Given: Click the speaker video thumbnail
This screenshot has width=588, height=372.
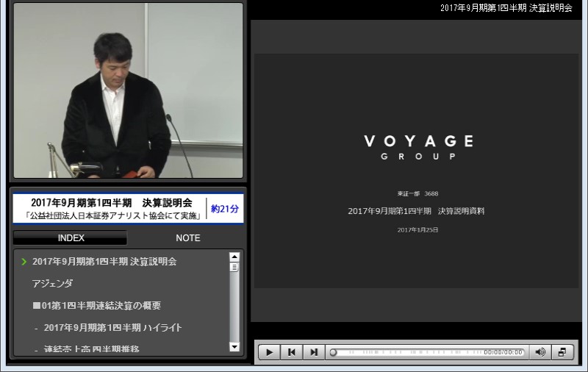Looking at the screenshot, I should [x=128, y=90].
